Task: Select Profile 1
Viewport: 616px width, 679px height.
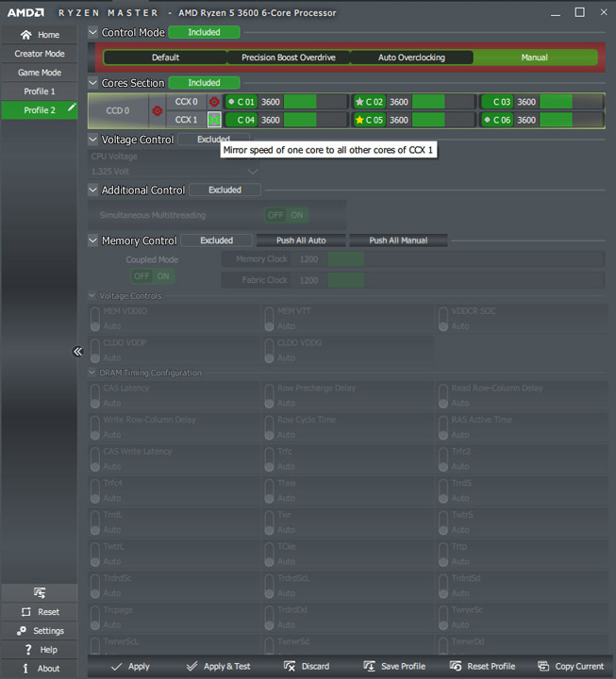Action: pos(40,91)
